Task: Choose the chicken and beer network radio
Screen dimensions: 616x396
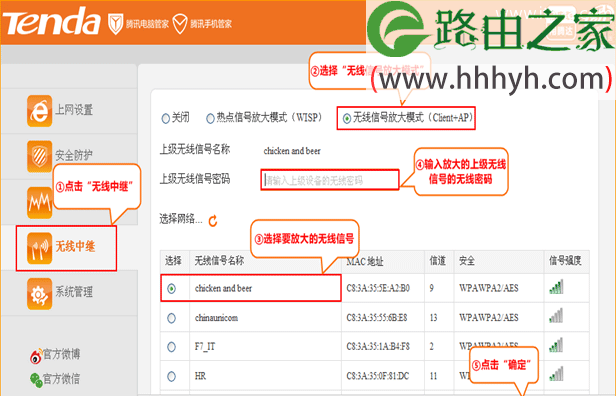Action: tap(171, 289)
